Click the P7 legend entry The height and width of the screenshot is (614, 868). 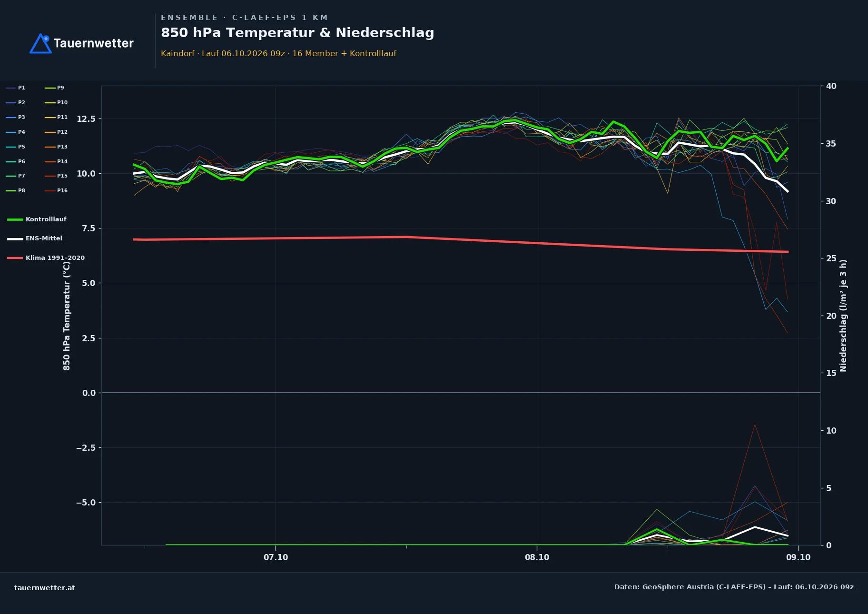[15, 176]
